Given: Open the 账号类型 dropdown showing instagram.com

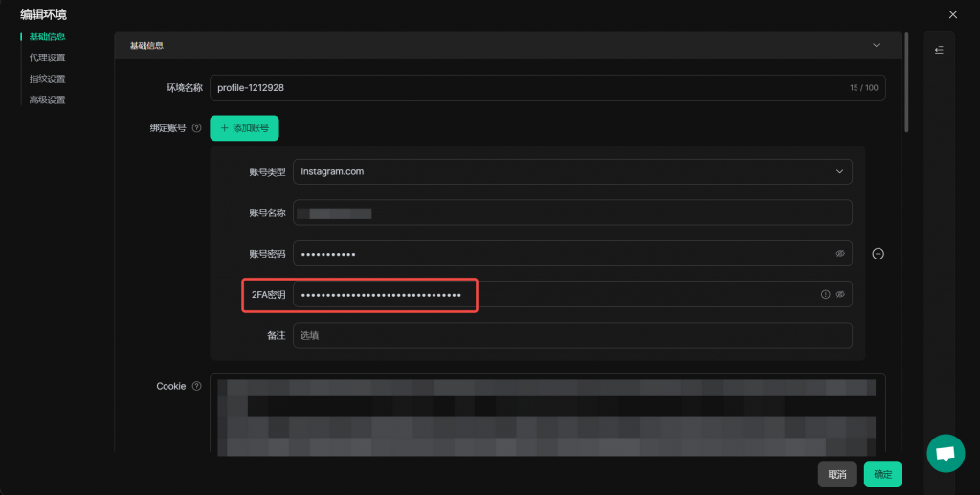Looking at the screenshot, I should 572,172.
